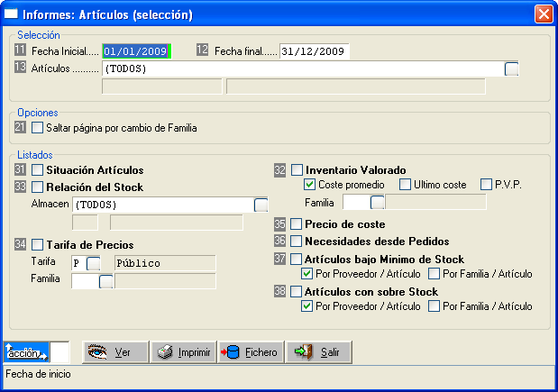Click the acción input box
Image resolution: width=558 pixels, height=392 pixels.
click(59, 352)
